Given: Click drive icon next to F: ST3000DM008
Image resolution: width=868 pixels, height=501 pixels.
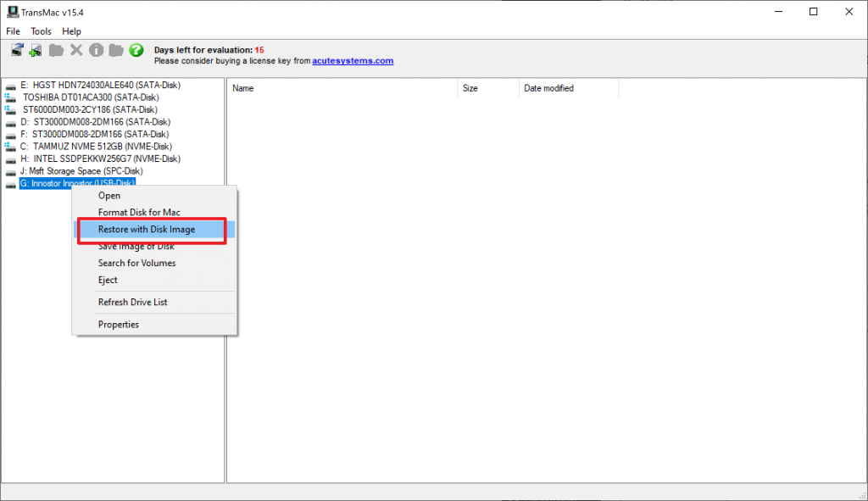Looking at the screenshot, I should [x=10, y=135].
